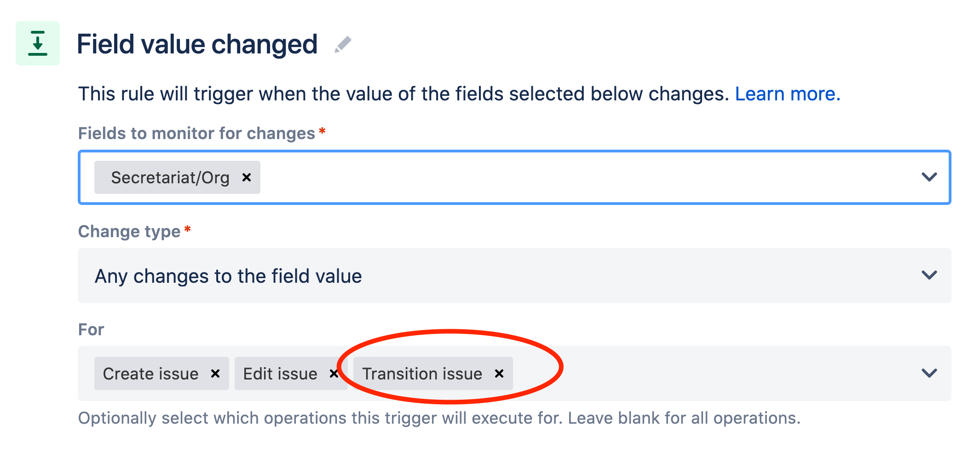This screenshot has width=980, height=455.
Task: Remove the circled Transition issue operation
Action: pyautogui.click(x=500, y=373)
